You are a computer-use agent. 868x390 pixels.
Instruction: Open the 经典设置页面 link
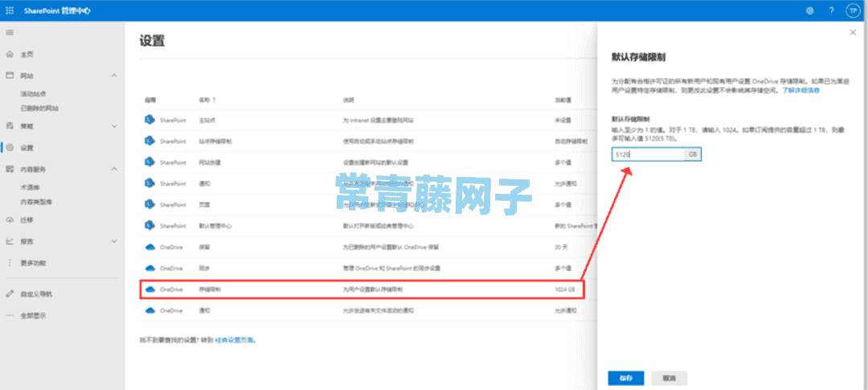tap(235, 340)
